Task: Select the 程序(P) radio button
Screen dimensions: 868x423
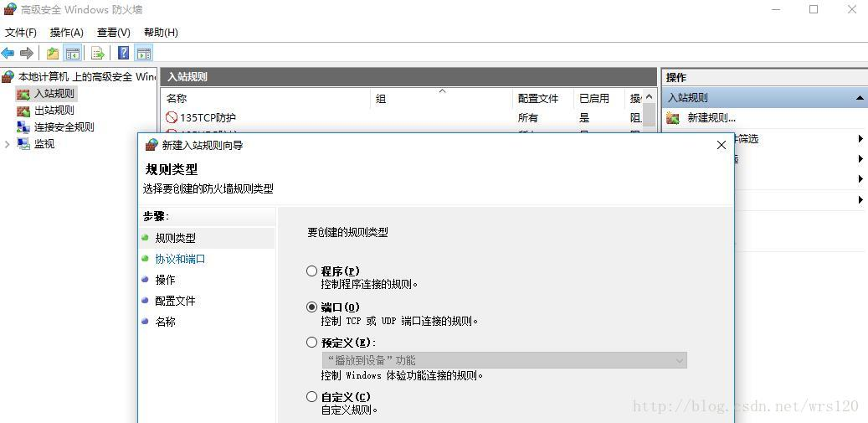Action: (x=311, y=271)
